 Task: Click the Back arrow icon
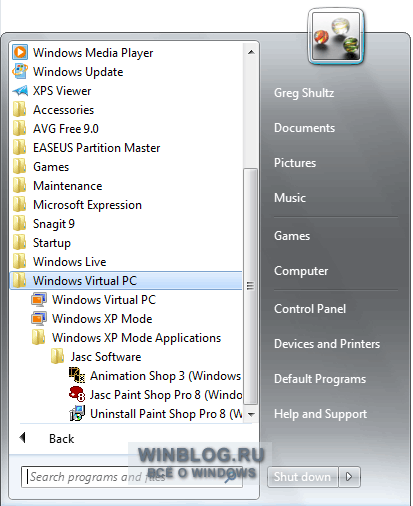[x=23, y=438]
